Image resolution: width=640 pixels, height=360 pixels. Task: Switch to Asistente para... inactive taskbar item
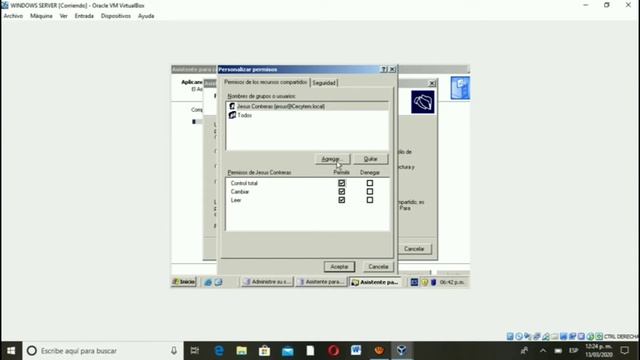[321, 282]
